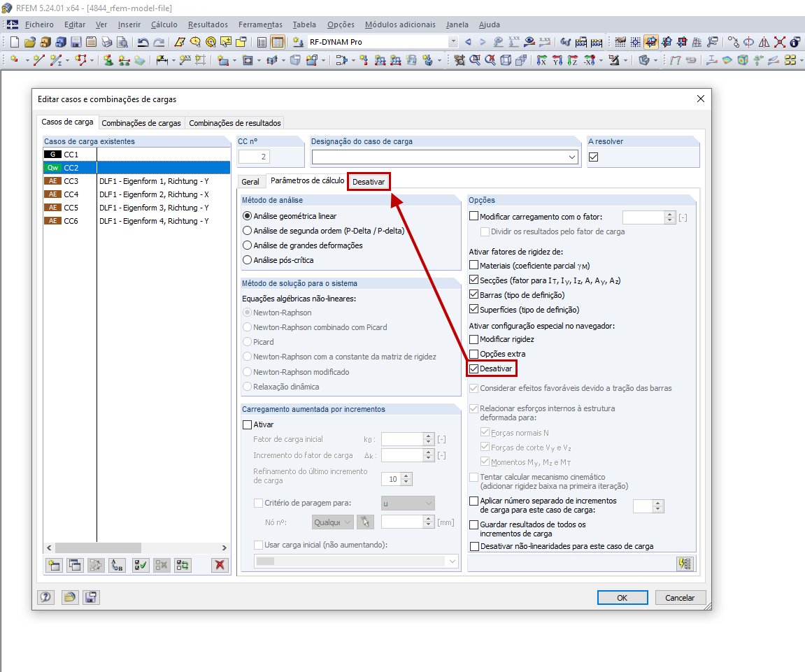Check Desativar não-linearidades para este caso de carga
Screen dimensions: 805x672
pos(474,546)
